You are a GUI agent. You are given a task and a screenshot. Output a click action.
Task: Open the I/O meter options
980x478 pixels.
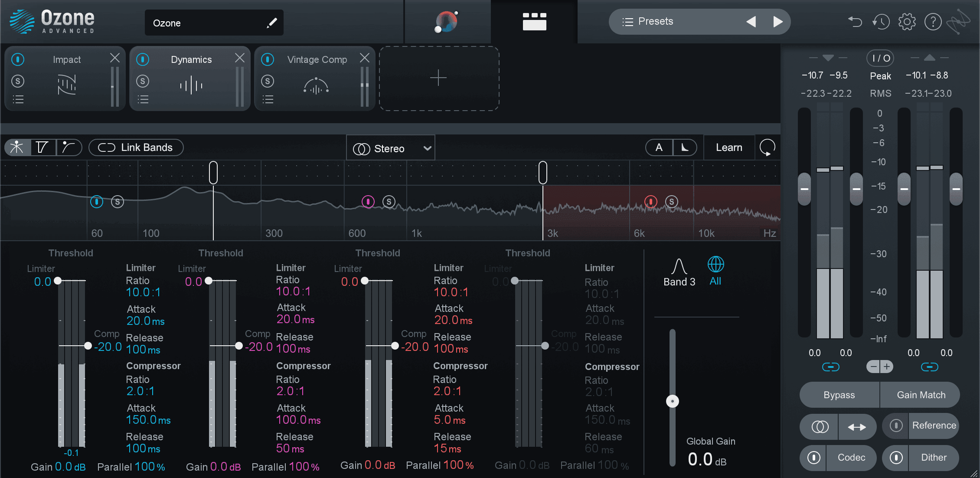click(x=880, y=58)
